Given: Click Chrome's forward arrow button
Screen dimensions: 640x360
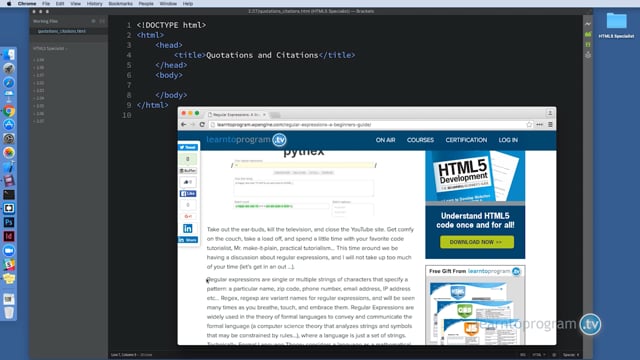Looking at the screenshot, I should tap(193, 124).
